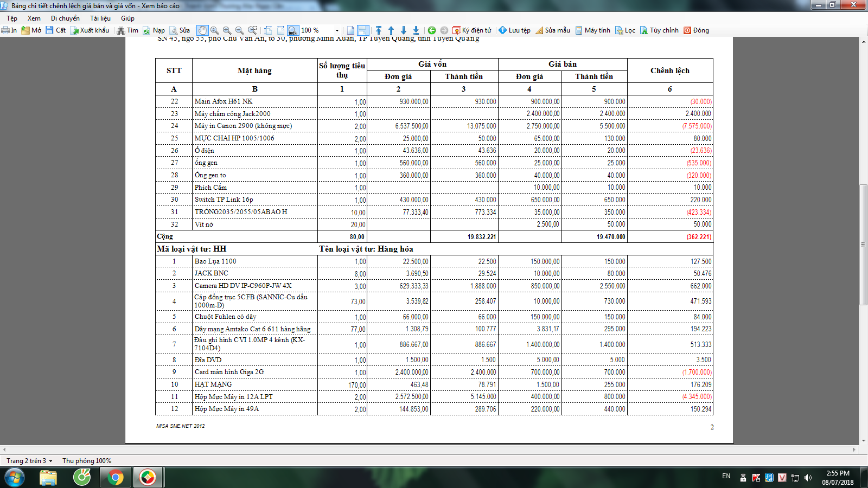
Task: Click Mã loại vật tư: HH header
Action: 192,249
